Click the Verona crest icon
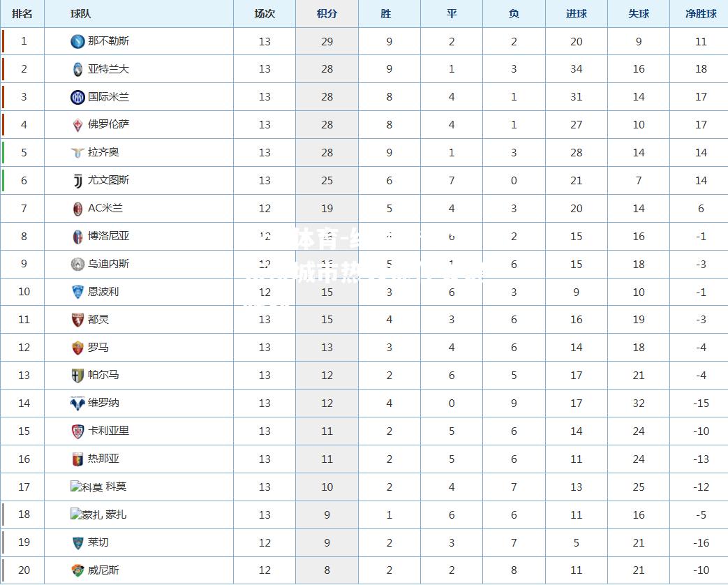This screenshot has height=585, width=728. pos(77,403)
